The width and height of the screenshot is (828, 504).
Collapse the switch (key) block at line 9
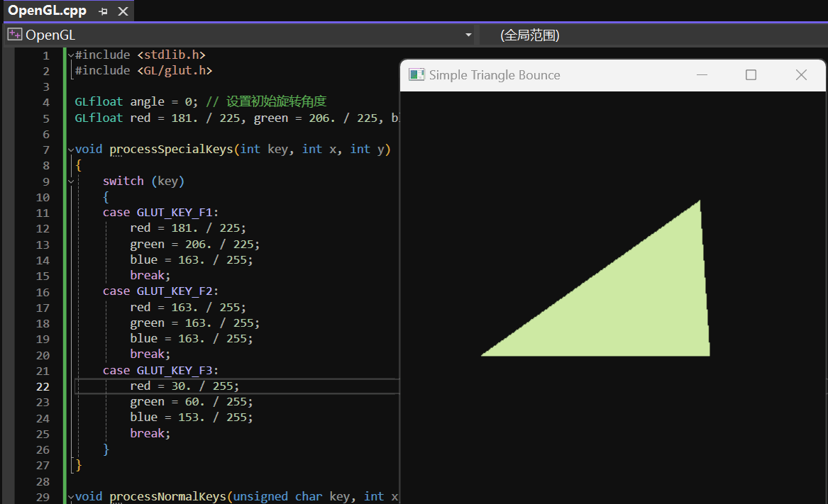click(x=71, y=181)
